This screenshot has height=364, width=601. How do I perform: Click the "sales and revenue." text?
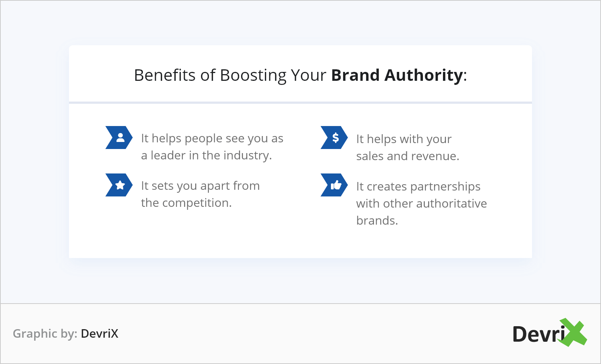click(x=407, y=156)
